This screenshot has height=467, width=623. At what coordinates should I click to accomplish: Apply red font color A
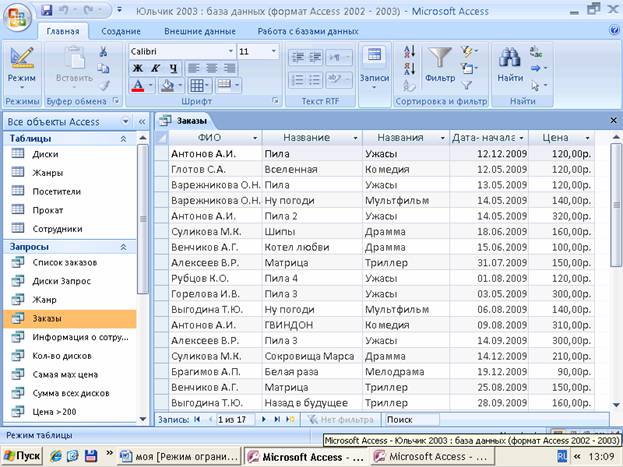click(x=137, y=85)
